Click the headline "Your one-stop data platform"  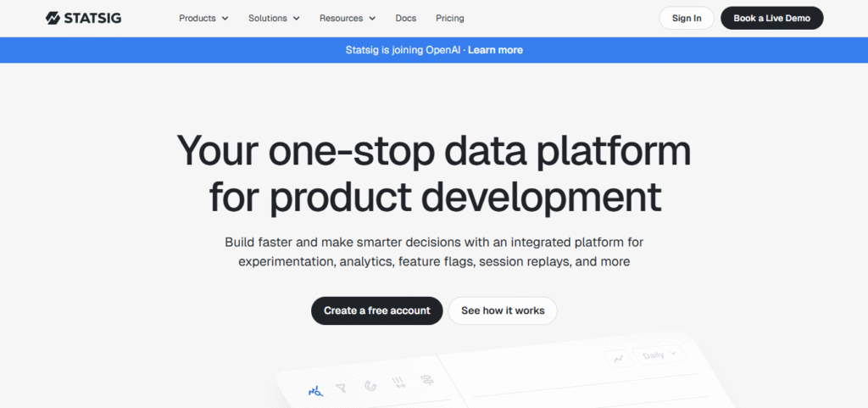pos(434,151)
